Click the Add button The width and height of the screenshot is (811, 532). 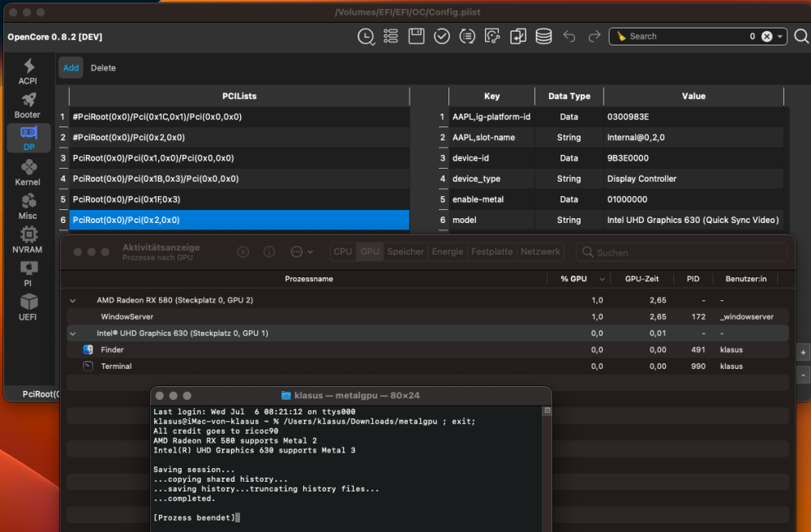click(x=71, y=68)
